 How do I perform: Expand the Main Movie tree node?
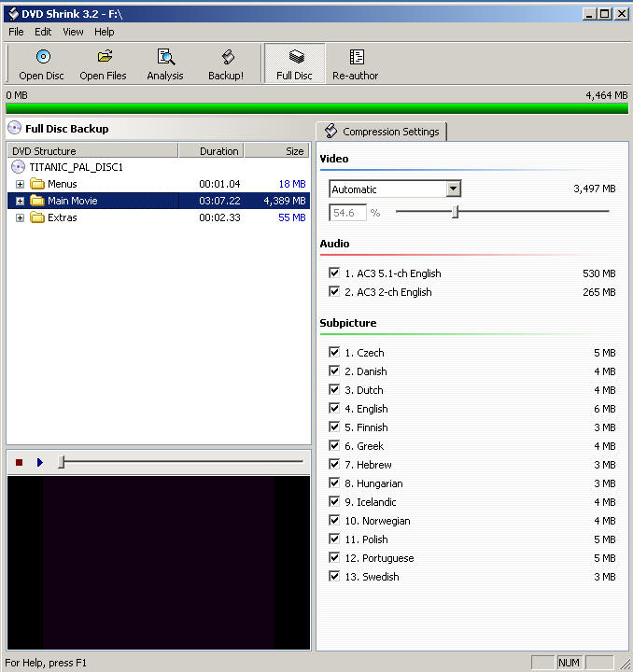20,201
